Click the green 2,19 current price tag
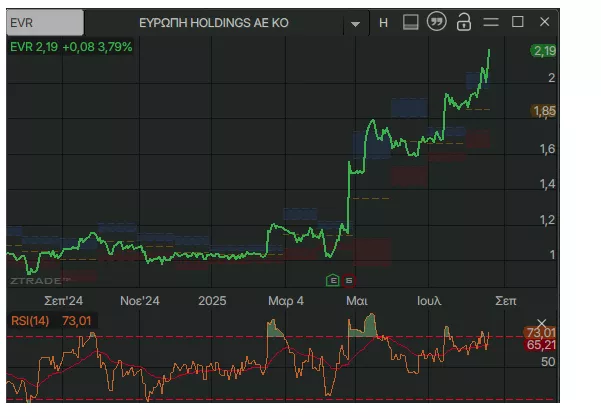 pos(544,51)
